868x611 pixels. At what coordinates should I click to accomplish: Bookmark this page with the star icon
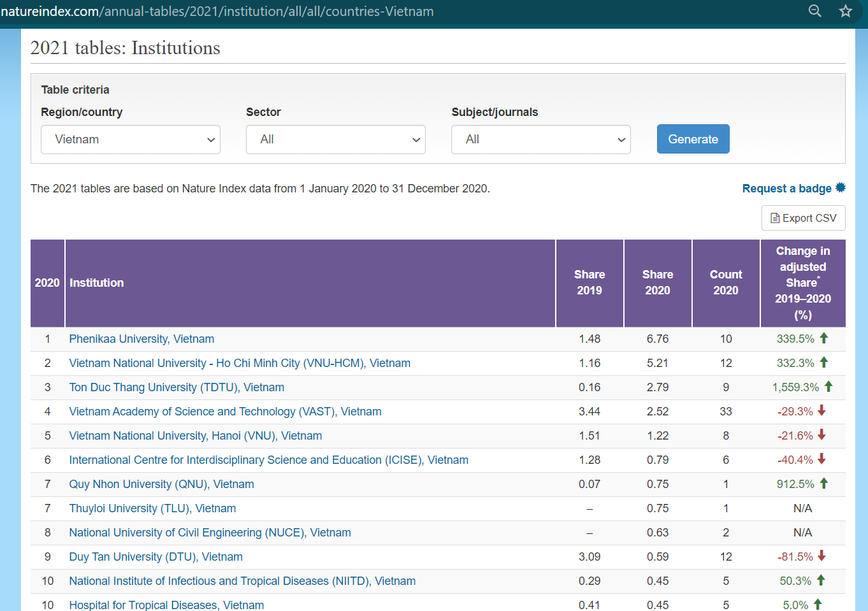[x=845, y=11]
